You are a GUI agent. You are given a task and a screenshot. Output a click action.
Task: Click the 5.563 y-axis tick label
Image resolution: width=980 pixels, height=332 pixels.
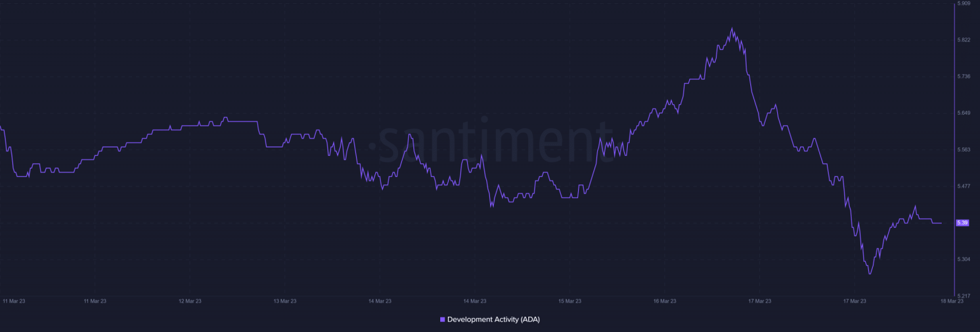(x=963, y=149)
